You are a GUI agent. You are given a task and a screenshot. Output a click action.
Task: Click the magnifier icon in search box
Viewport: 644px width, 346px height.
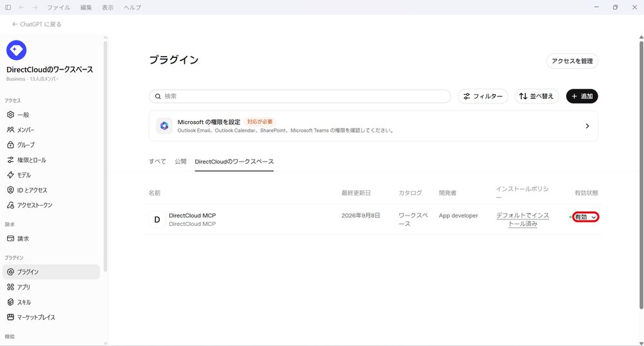[158, 96]
